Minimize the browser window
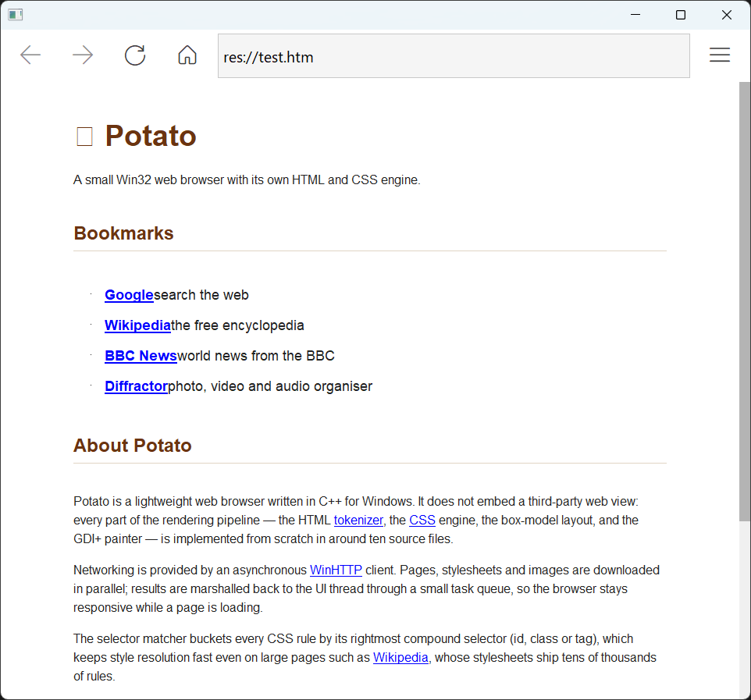The height and width of the screenshot is (700, 751). 635,15
